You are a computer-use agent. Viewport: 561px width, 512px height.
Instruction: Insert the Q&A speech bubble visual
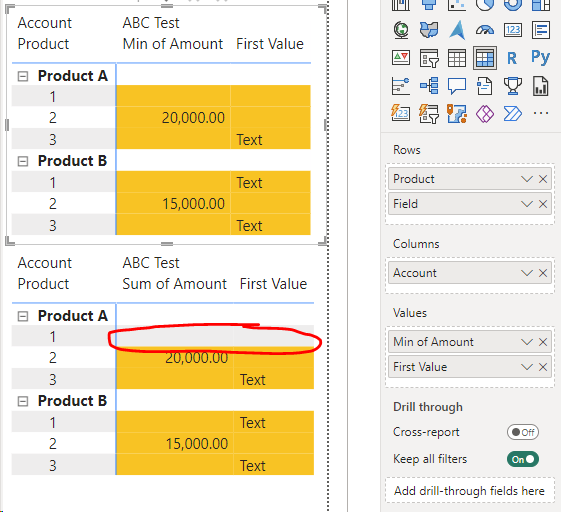[457, 86]
